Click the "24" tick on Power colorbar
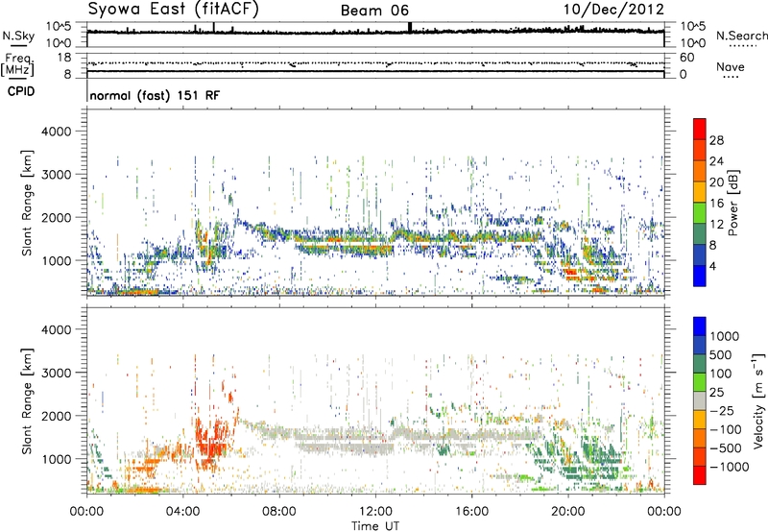 [x=716, y=161]
